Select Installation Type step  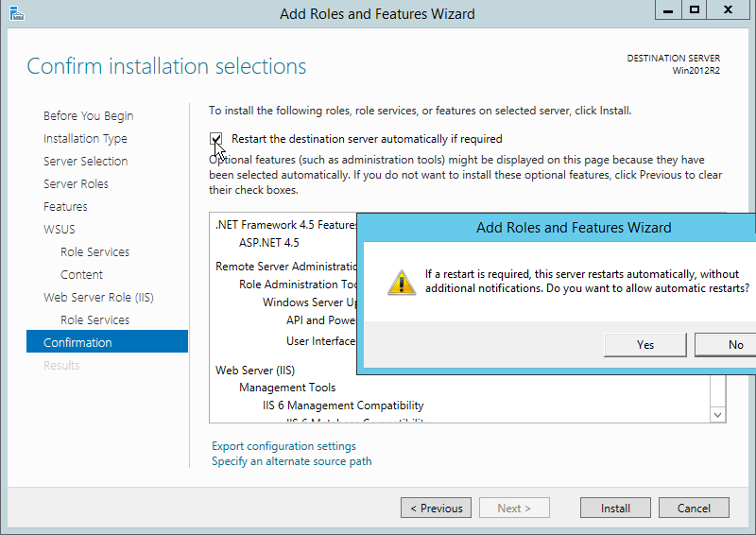click(85, 138)
